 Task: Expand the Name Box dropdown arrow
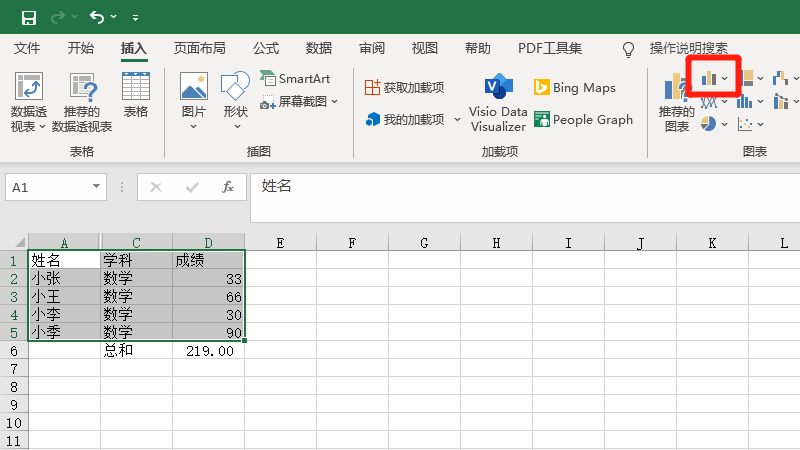coord(97,186)
